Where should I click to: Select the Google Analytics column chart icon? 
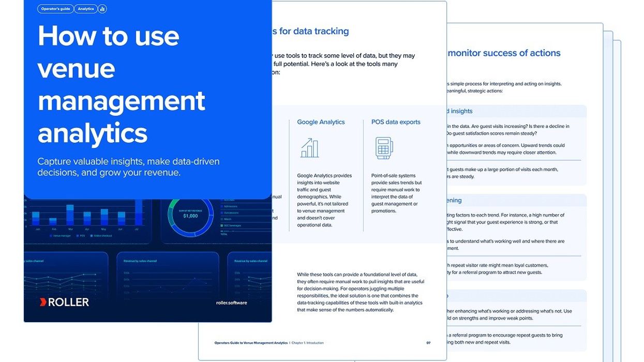point(310,149)
